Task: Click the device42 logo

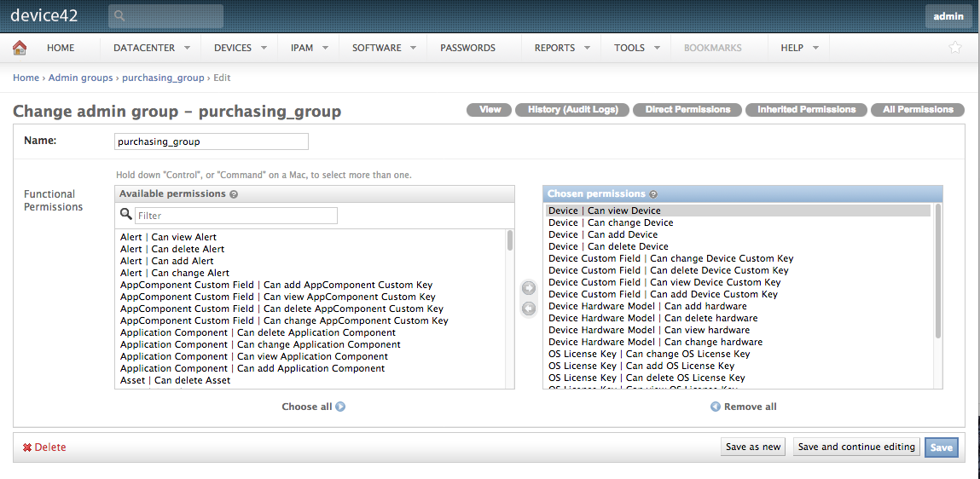Action: coord(44,15)
